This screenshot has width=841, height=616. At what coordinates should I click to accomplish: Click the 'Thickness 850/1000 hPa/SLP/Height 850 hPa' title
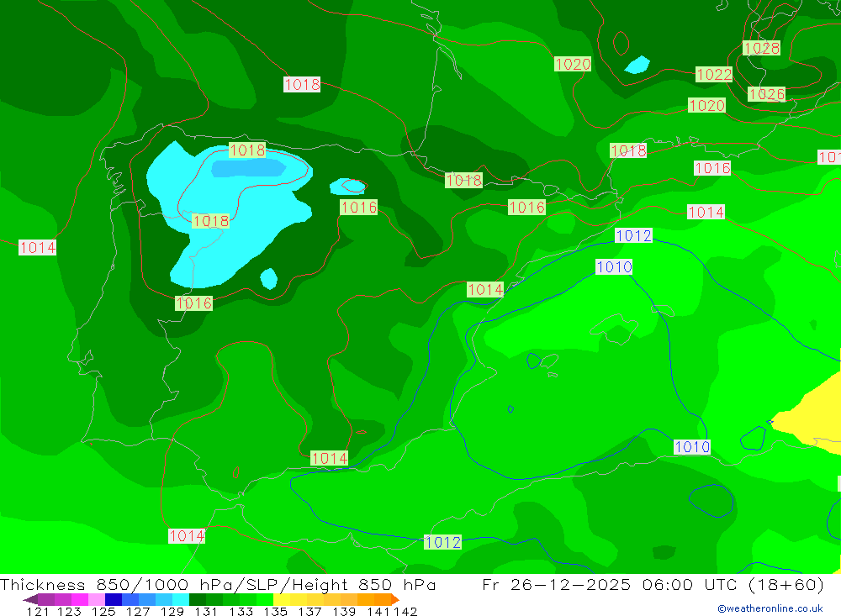(x=218, y=584)
